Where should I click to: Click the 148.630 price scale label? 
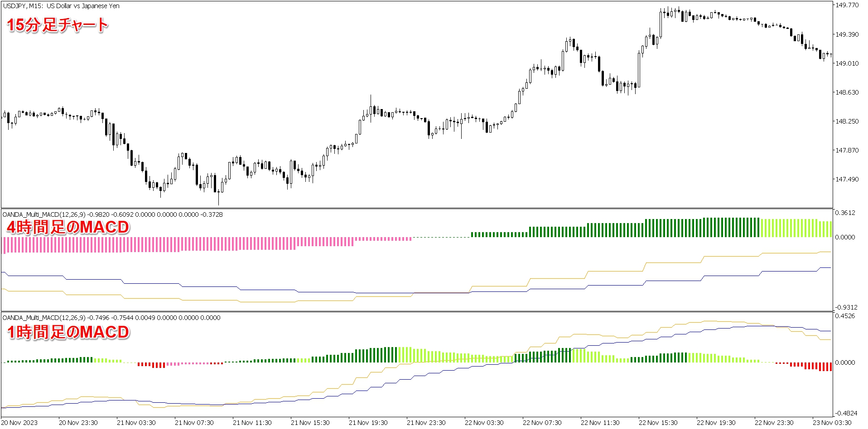[847, 92]
